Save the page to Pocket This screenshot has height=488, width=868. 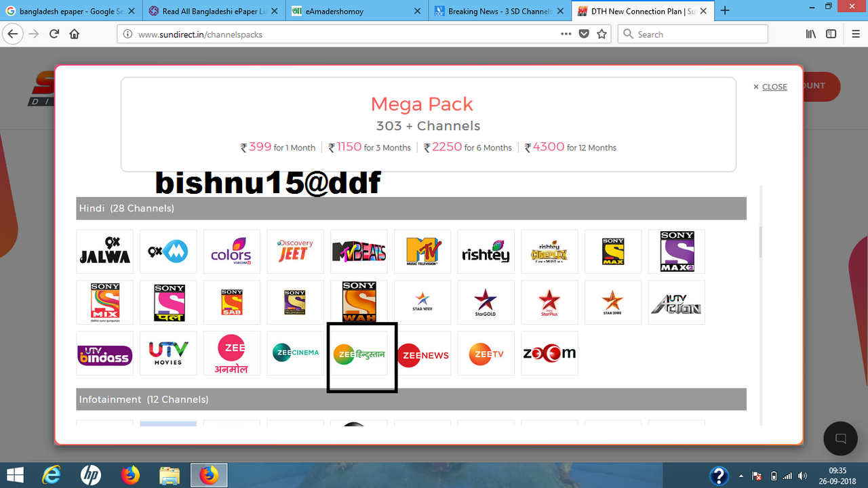pyautogui.click(x=584, y=34)
